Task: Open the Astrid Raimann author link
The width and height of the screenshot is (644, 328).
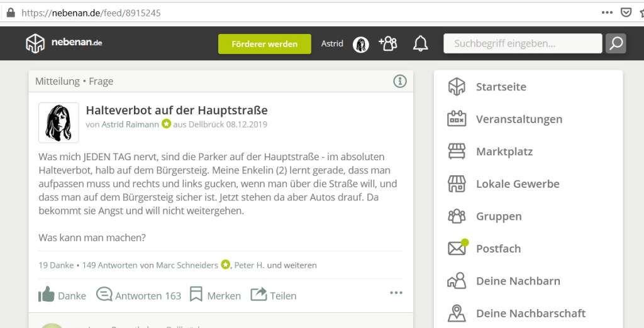Action: coord(130,124)
